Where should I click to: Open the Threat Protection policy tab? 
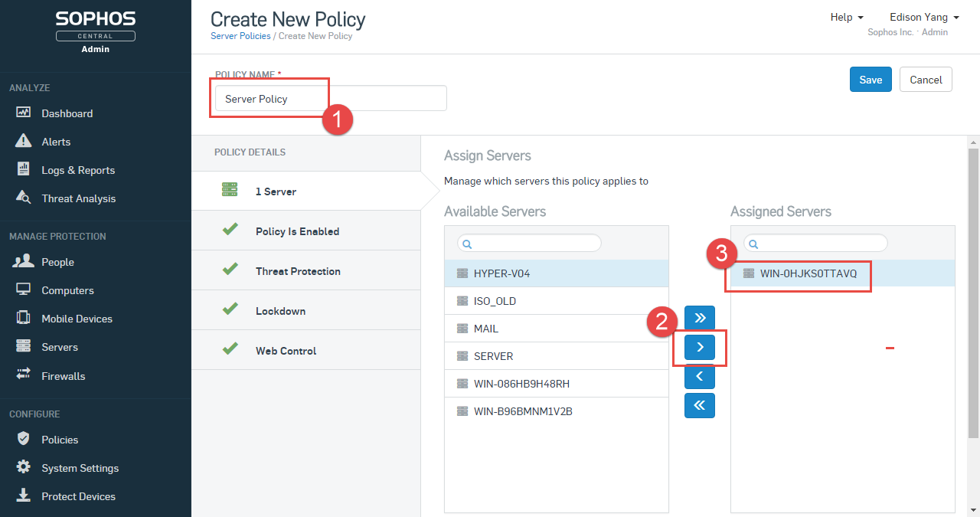coord(306,271)
